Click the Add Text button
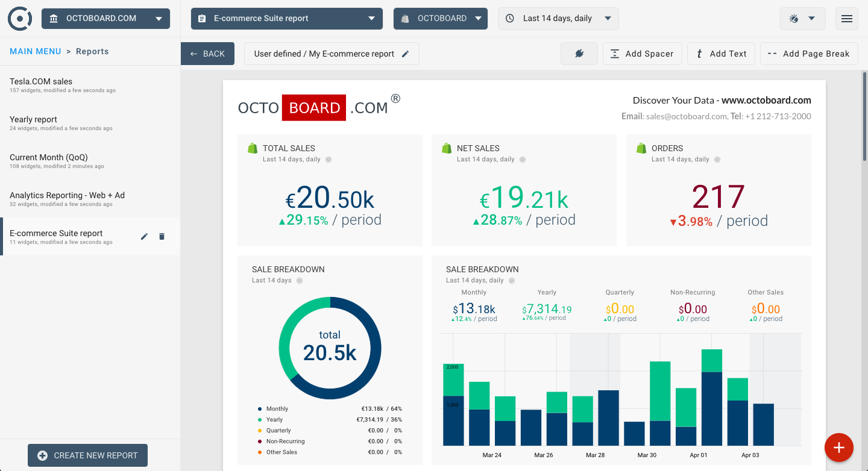Image resolution: width=868 pixels, height=471 pixels. point(721,54)
